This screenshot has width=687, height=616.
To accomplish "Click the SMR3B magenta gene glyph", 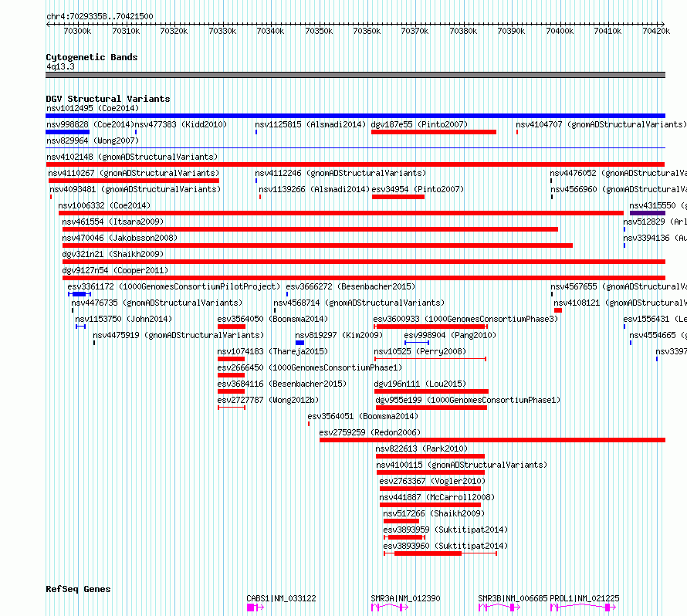I will point(499,608).
